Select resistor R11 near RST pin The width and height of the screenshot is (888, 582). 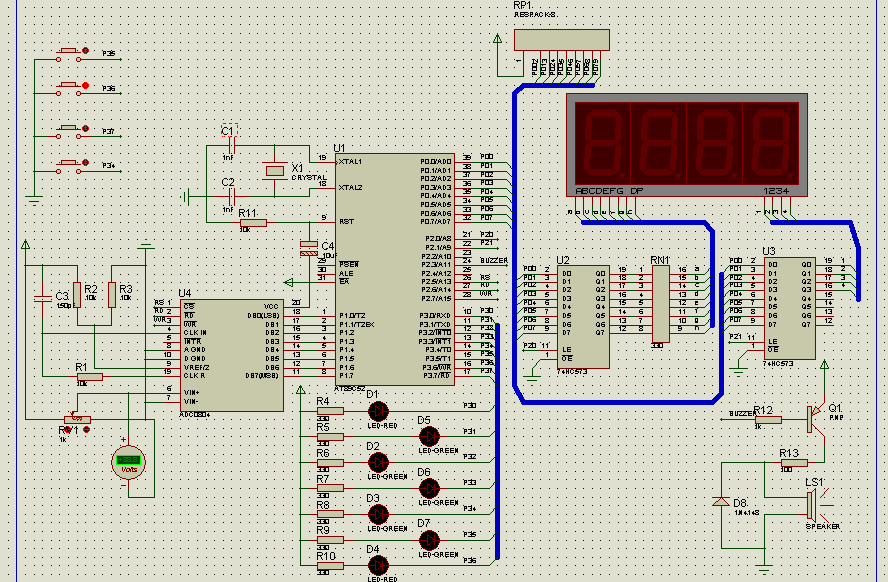[x=253, y=222]
